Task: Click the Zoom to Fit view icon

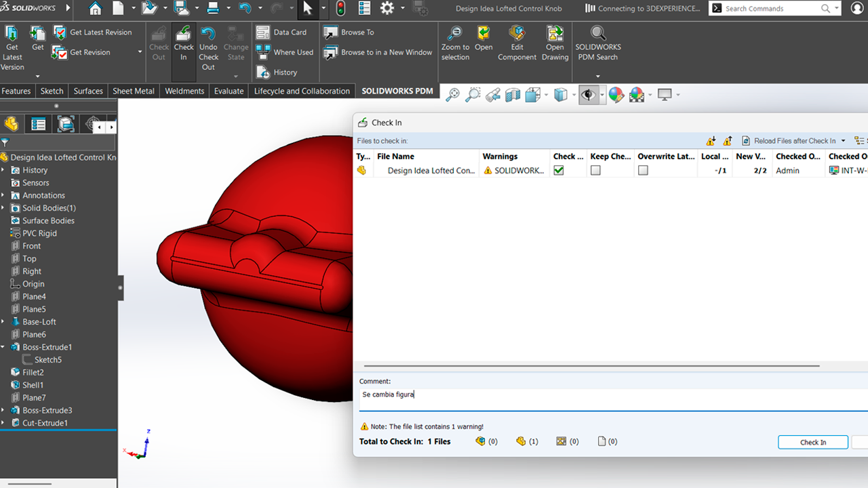Action: (x=452, y=95)
